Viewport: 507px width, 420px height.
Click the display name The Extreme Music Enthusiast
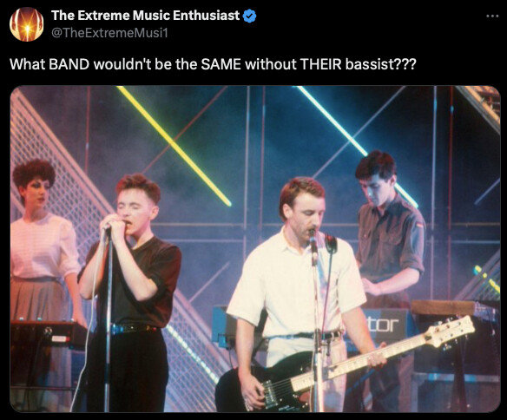click(145, 16)
